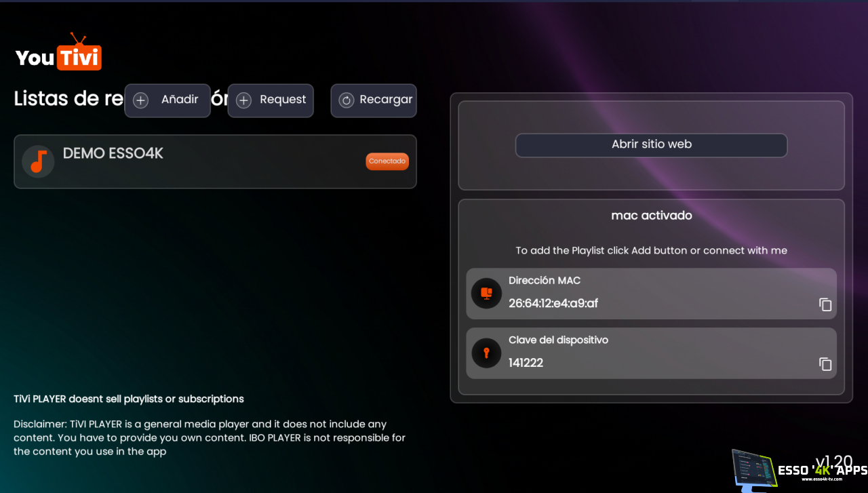Click the monitor icon beside Dirección MAC
868x493 pixels.
coord(486,294)
